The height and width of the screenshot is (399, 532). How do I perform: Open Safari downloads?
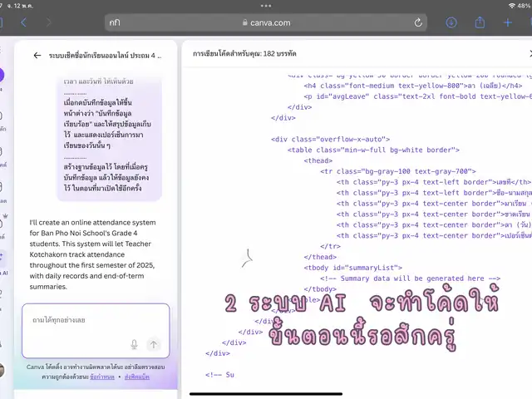[451, 22]
